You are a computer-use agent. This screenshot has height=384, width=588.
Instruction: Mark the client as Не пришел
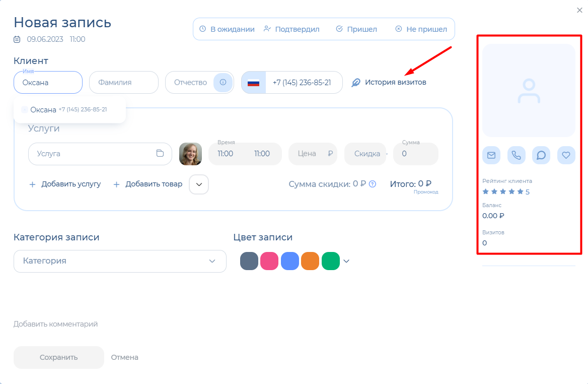pyautogui.click(x=421, y=29)
